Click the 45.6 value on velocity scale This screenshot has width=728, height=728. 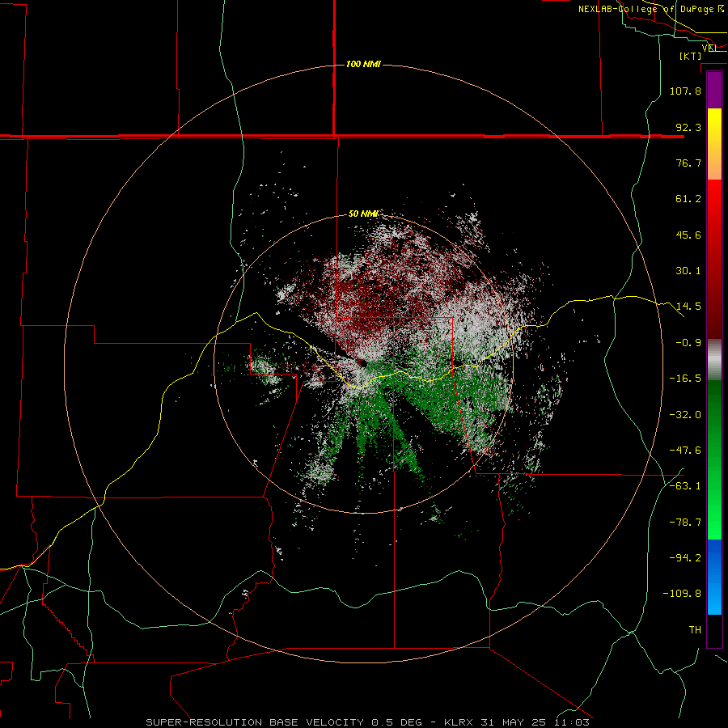pyautogui.click(x=688, y=235)
